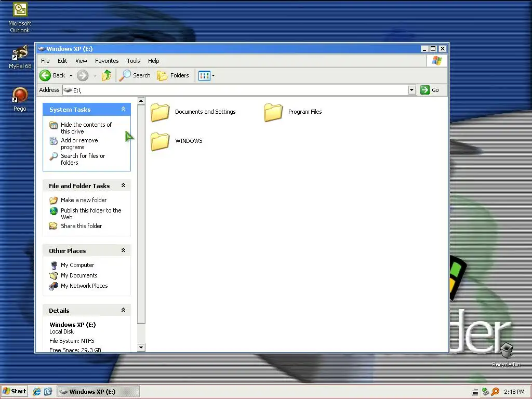The height and width of the screenshot is (399, 532).
Task: Click the Up one level folder icon
Action: coord(107,75)
